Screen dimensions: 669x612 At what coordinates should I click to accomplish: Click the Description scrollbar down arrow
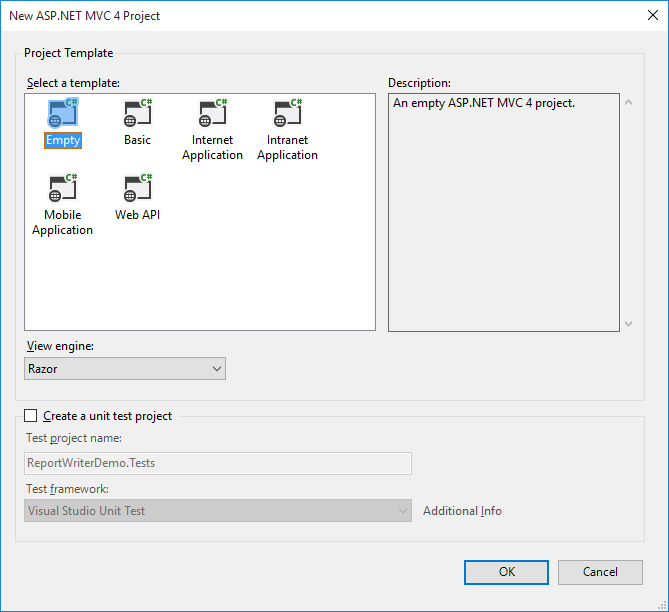click(x=629, y=323)
